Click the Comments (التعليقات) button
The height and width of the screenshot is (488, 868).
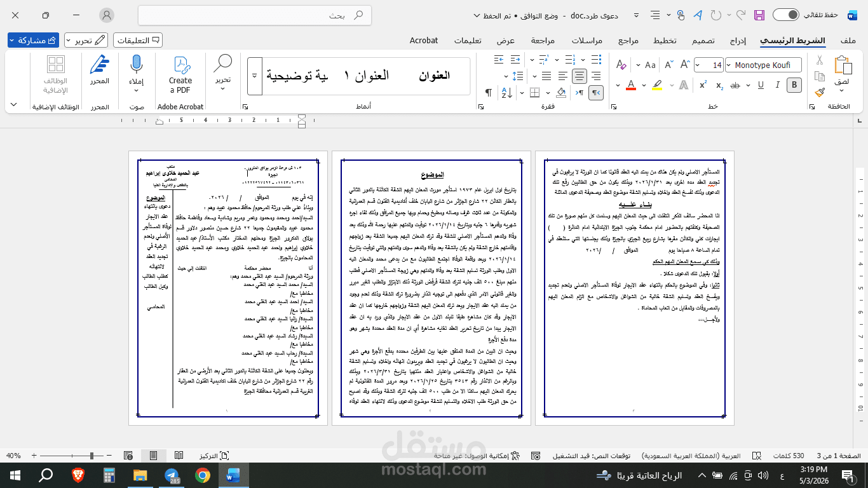click(x=138, y=40)
